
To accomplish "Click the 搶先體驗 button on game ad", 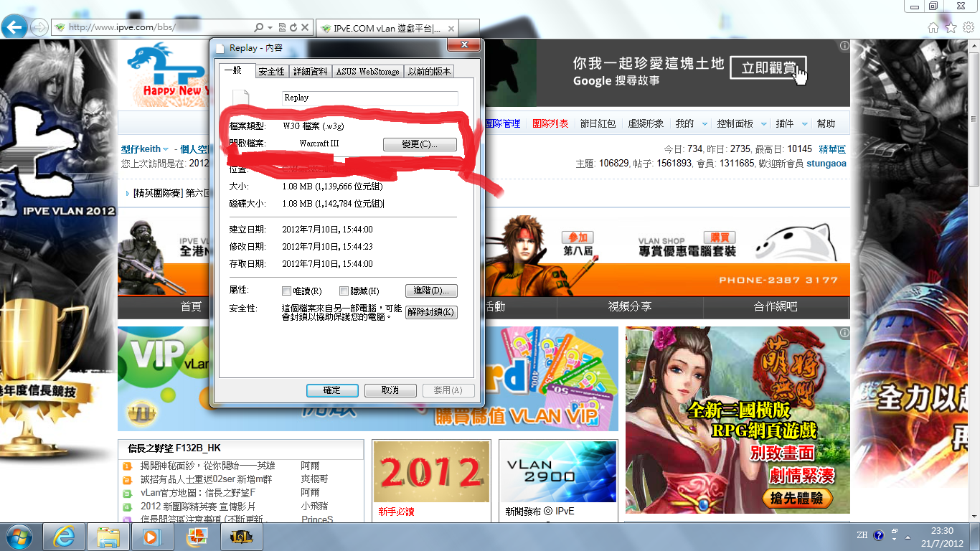I will pos(797,499).
